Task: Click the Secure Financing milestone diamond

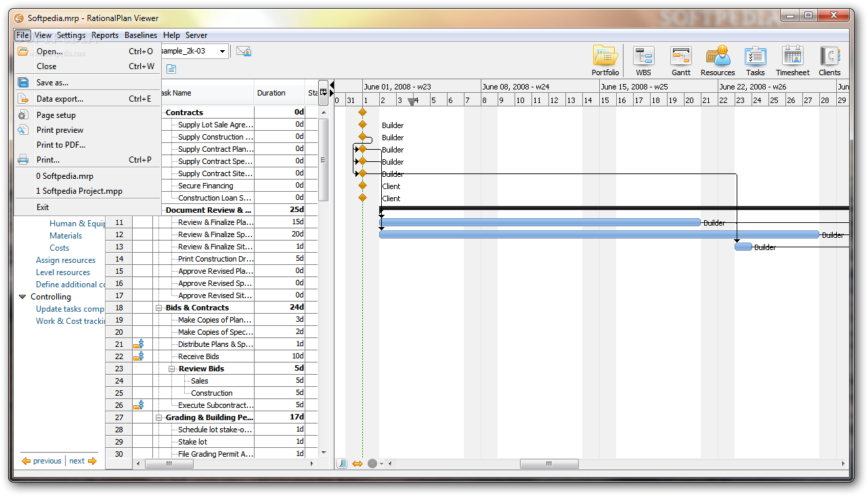Action: pos(362,186)
